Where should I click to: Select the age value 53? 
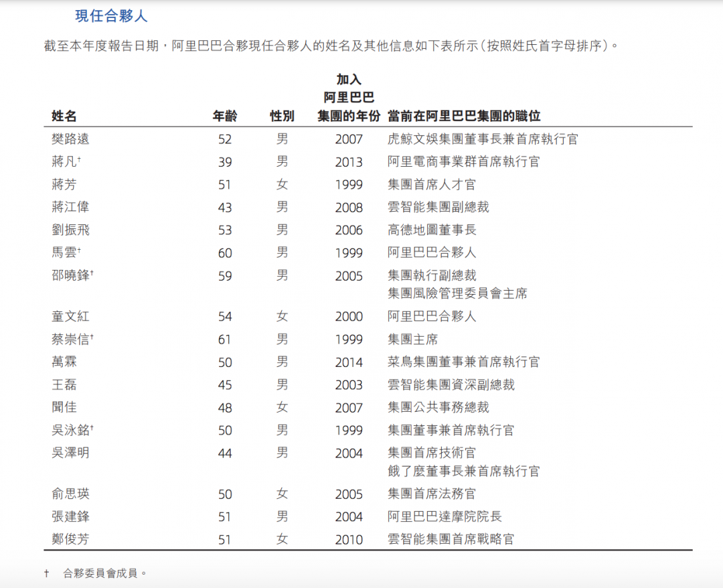click(x=225, y=230)
